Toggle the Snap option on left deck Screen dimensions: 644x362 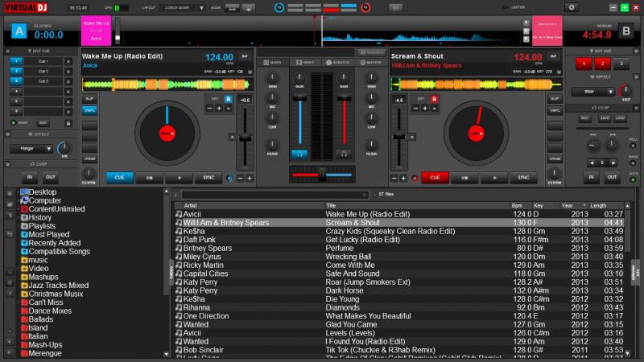click(18, 122)
